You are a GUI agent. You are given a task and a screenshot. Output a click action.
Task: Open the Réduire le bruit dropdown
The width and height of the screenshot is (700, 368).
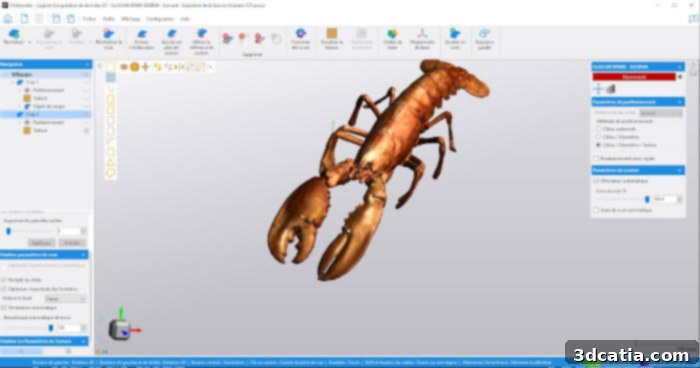66,298
